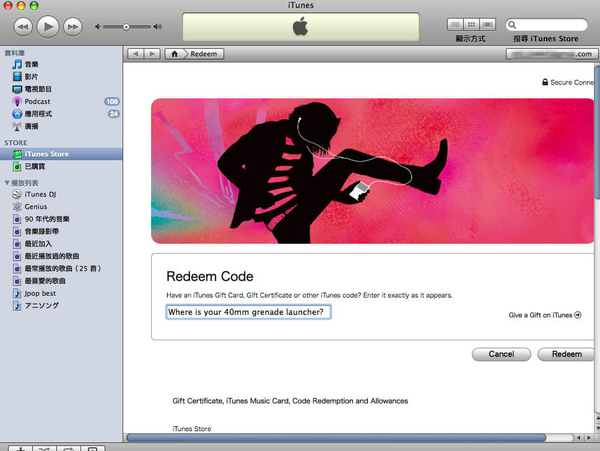Play the current track
600x451 pixels.
pos(48,27)
